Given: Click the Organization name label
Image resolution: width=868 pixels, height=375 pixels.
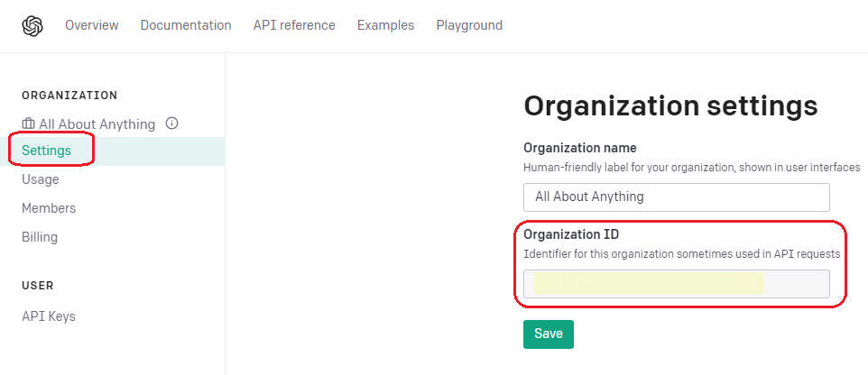Looking at the screenshot, I should 580,148.
